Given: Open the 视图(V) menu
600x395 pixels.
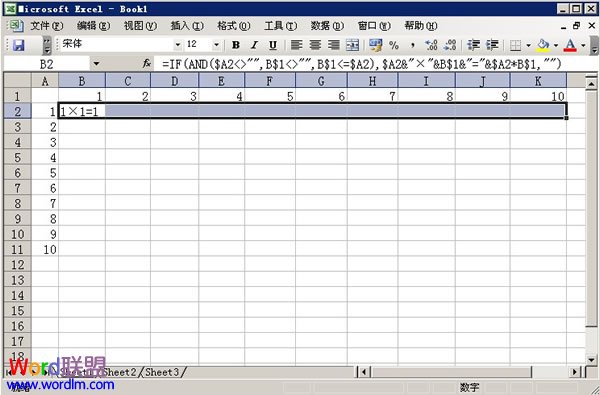Looking at the screenshot, I should click(x=140, y=26).
